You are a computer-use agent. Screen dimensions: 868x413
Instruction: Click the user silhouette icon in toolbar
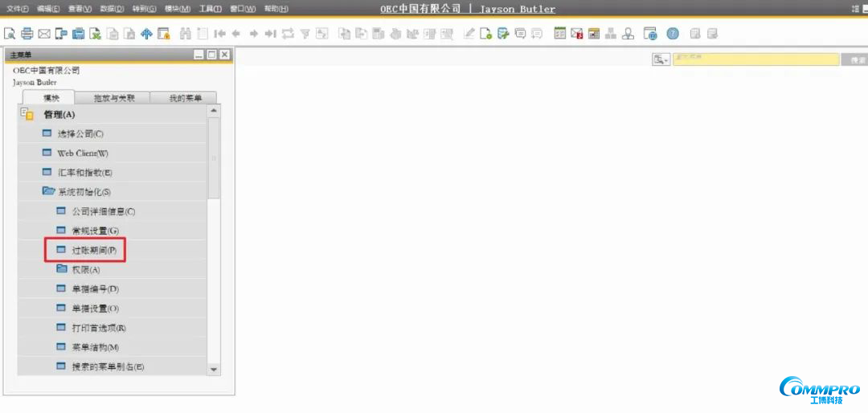[628, 34]
